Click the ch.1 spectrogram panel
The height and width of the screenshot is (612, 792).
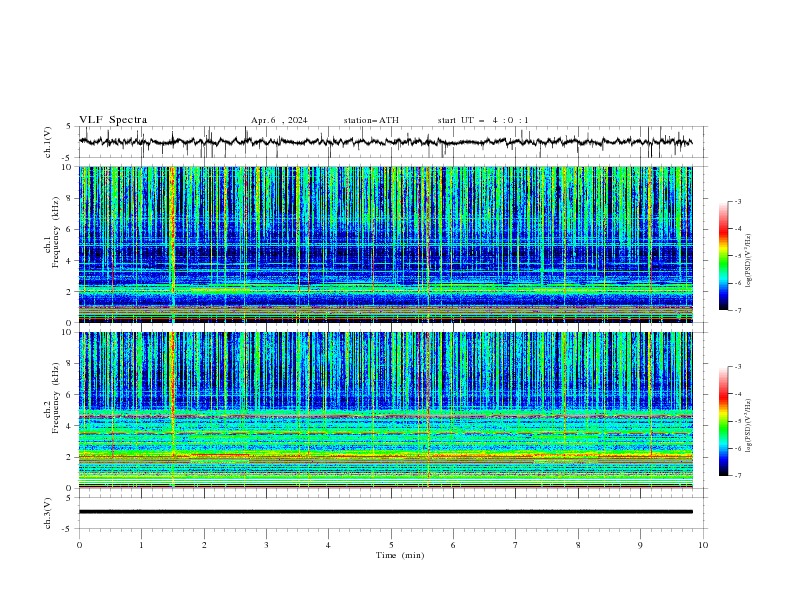[386, 244]
